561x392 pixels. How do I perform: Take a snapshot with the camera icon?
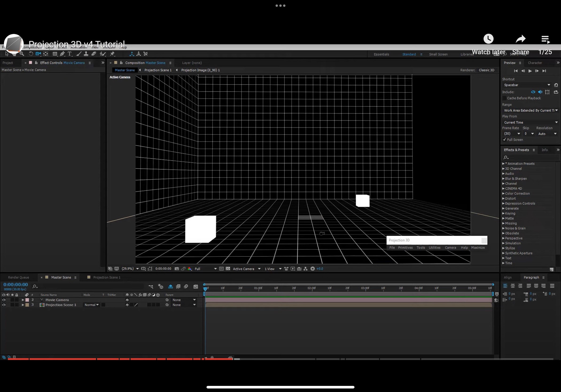tap(177, 269)
